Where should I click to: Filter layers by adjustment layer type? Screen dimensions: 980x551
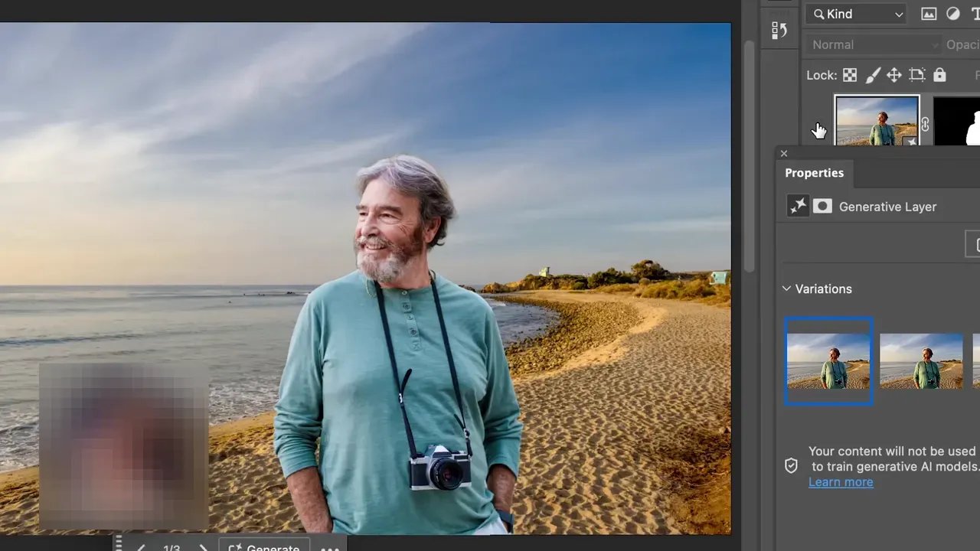click(953, 14)
